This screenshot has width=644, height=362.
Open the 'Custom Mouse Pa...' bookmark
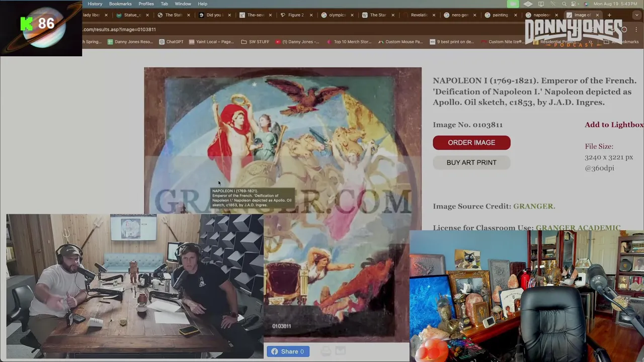[400, 42]
